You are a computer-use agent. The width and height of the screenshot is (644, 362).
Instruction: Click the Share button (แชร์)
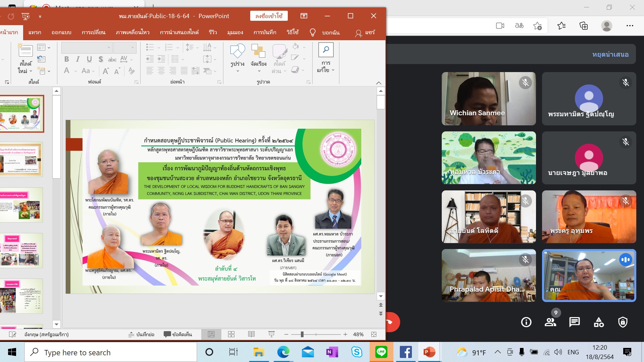(365, 33)
